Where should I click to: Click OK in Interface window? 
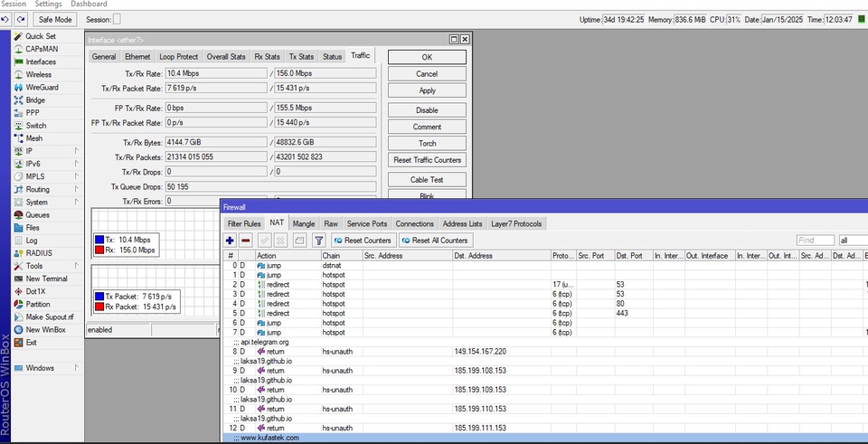pyautogui.click(x=427, y=57)
